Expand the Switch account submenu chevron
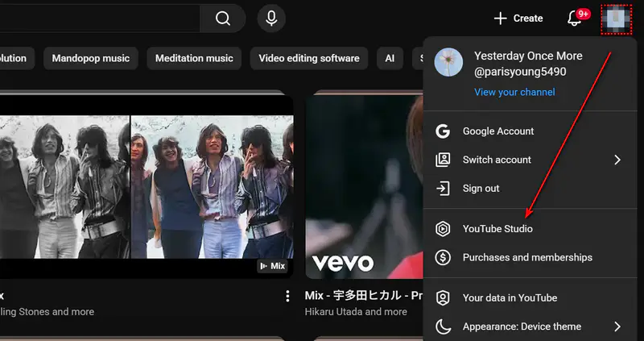 617,160
